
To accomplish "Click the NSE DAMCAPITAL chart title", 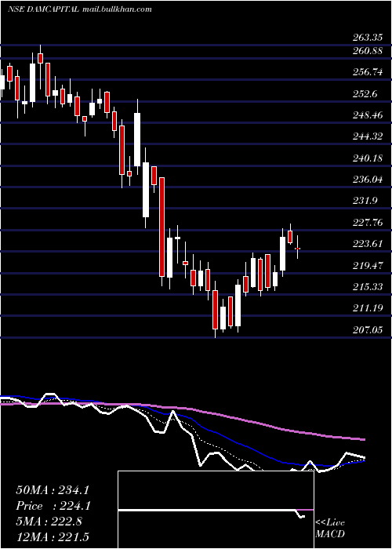I will tap(43, 9).
